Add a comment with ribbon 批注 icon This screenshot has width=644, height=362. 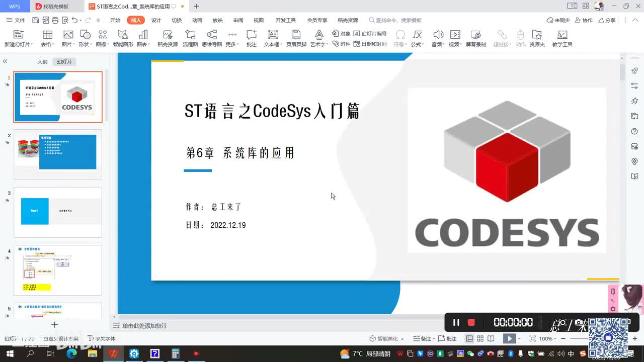coord(252,35)
